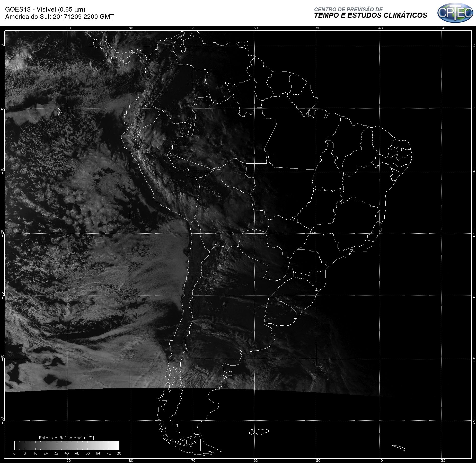Click the 'GOES13 - Visível (0.65 µm)' title
Screen dimensions: 476x463
coord(45,10)
